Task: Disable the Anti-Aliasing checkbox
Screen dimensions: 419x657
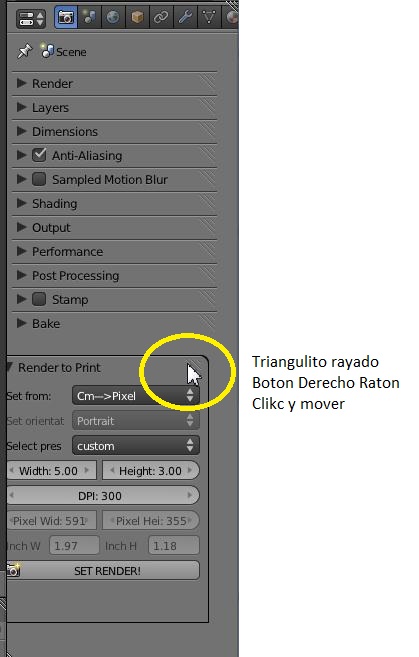Action: 39,155
